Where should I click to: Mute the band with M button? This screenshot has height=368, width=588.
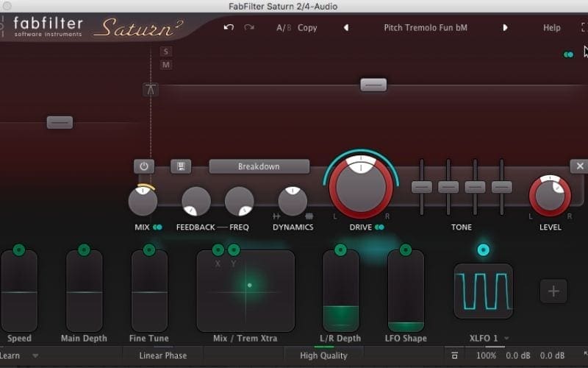(x=166, y=65)
